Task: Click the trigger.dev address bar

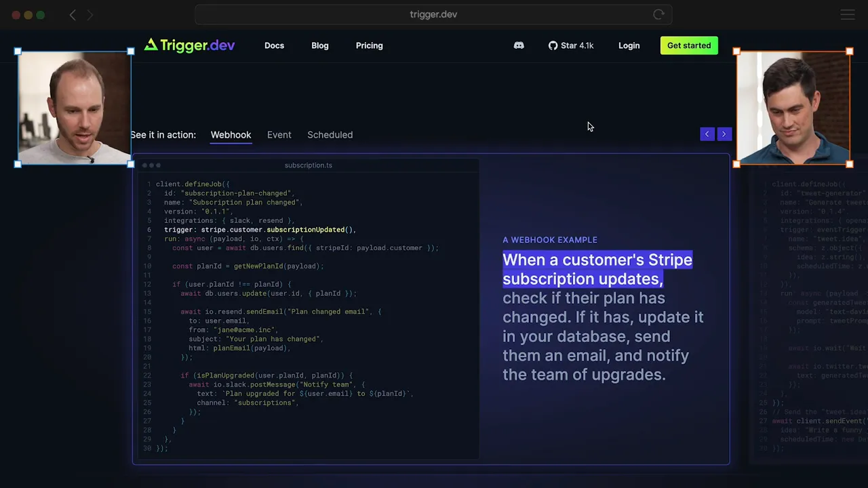Action: pyautogui.click(x=433, y=14)
